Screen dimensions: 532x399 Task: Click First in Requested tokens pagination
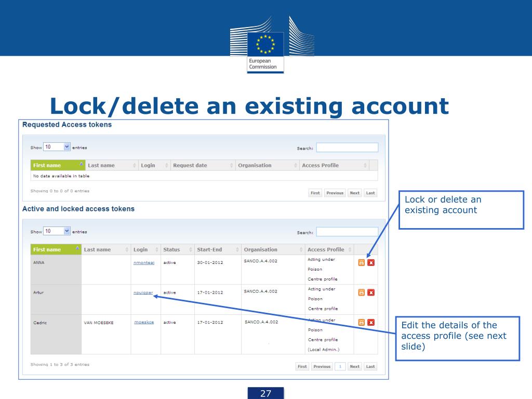[315, 193]
